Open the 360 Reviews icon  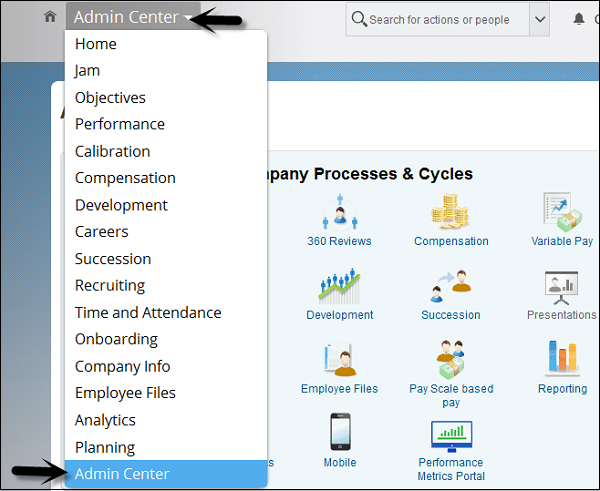[339, 212]
